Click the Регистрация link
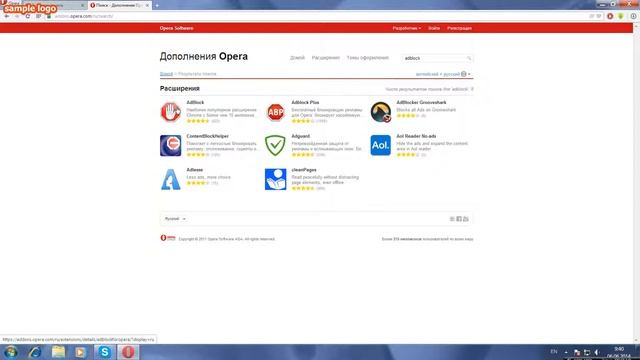This screenshot has width=640, height=360. pos(459,28)
